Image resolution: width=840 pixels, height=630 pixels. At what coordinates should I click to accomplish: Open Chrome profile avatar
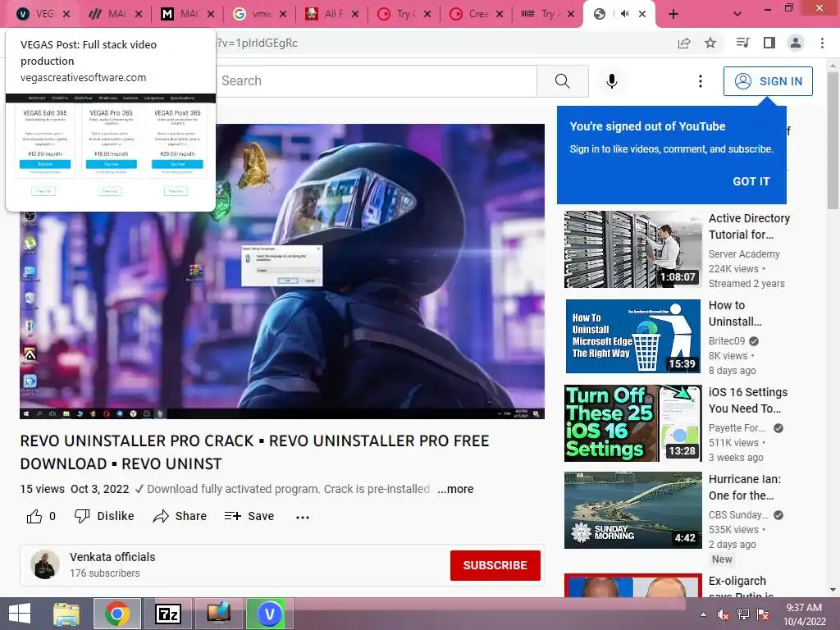coord(796,43)
